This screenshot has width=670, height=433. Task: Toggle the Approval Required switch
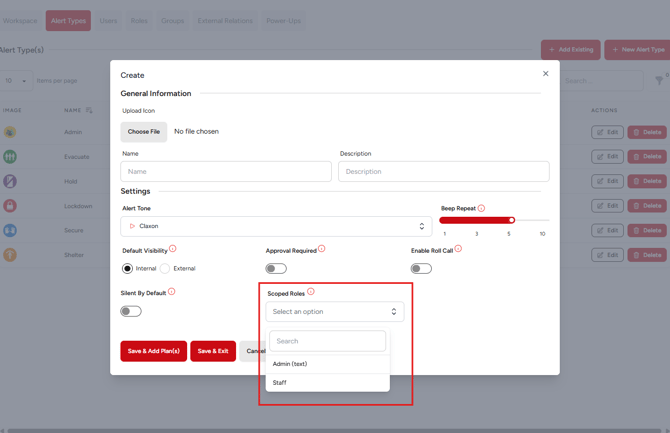click(276, 268)
